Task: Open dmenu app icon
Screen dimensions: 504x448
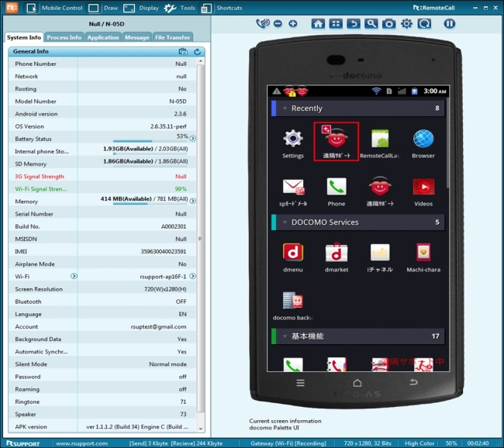Action: (x=293, y=258)
